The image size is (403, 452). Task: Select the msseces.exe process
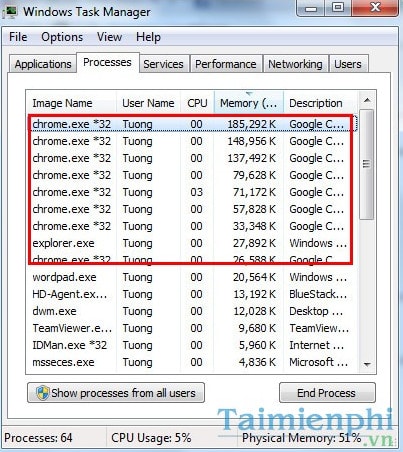[192, 362]
